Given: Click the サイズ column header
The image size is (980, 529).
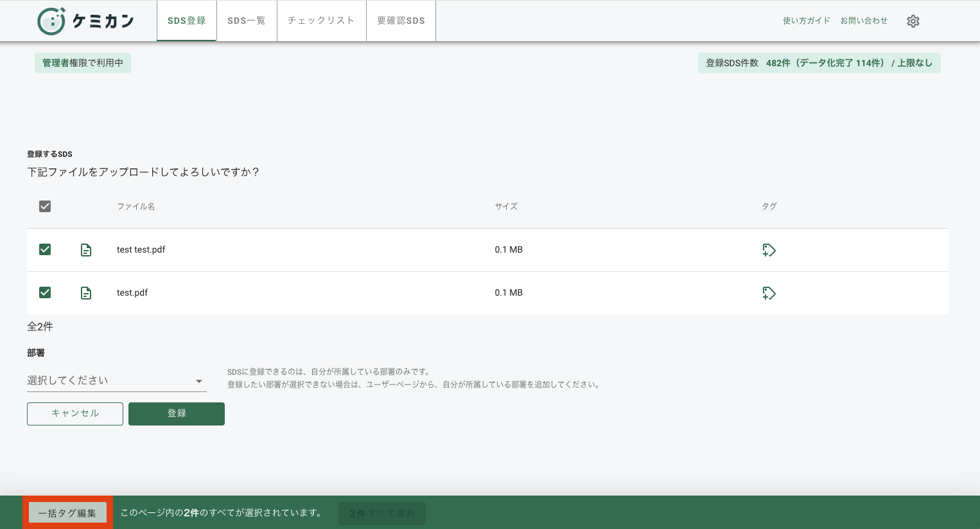Looking at the screenshot, I should click(x=506, y=206).
